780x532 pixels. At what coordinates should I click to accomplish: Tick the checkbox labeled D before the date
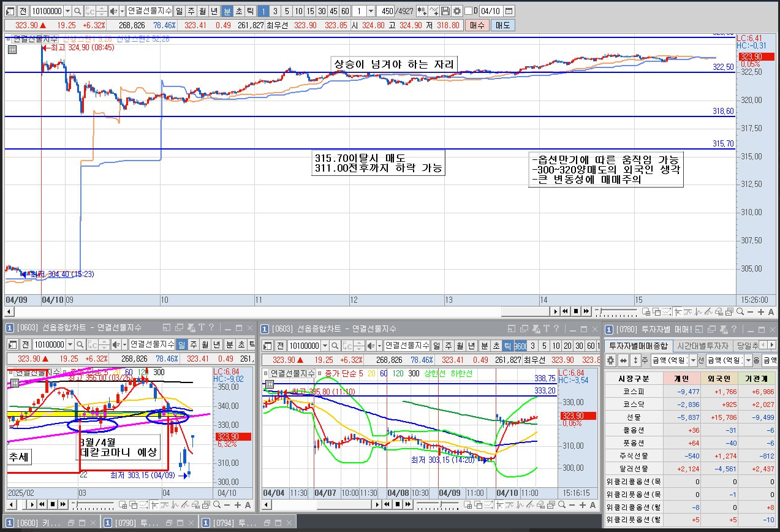(468, 11)
